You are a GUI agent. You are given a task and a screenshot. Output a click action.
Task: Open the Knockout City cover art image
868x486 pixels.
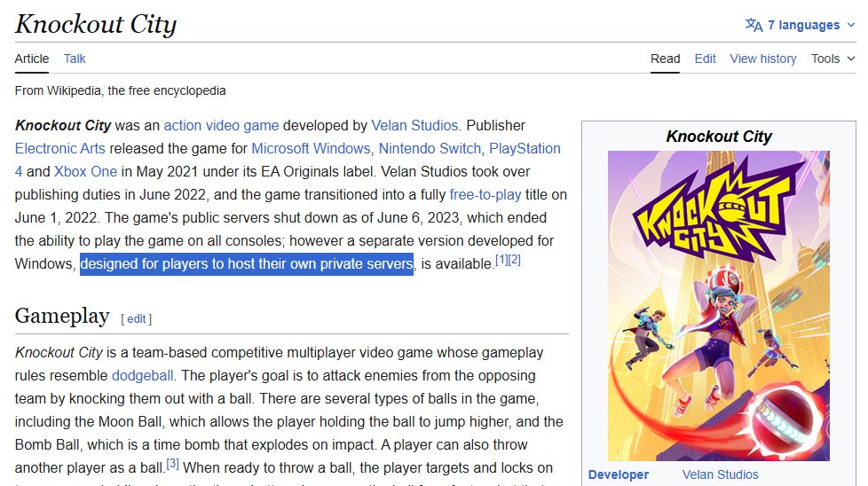pos(719,306)
